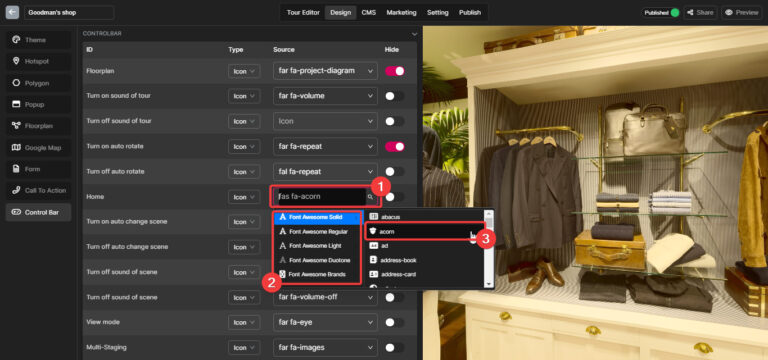The image size is (768, 360).
Task: Toggle Hide switch for Floorplan
Action: (395, 71)
